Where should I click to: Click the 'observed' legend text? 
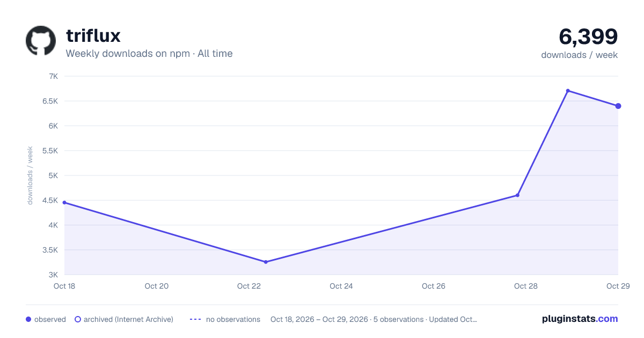click(x=50, y=319)
